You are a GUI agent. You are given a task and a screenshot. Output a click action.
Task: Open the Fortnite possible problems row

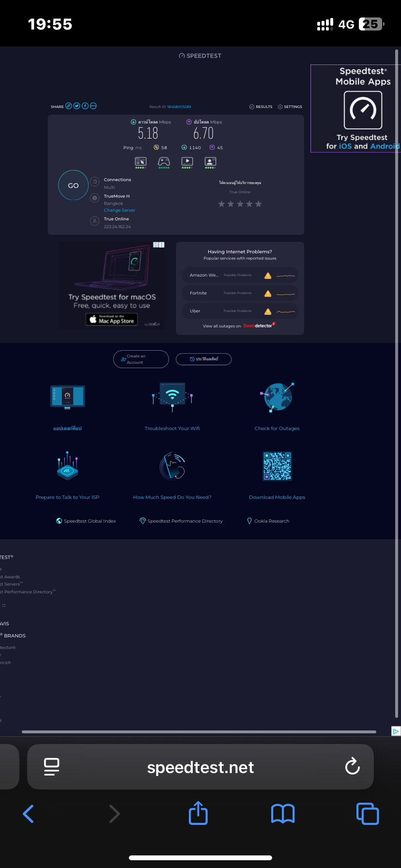pos(240,293)
